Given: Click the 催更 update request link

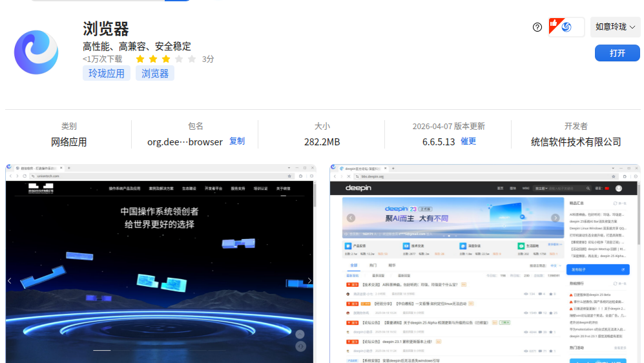Looking at the screenshot, I should click(468, 141).
